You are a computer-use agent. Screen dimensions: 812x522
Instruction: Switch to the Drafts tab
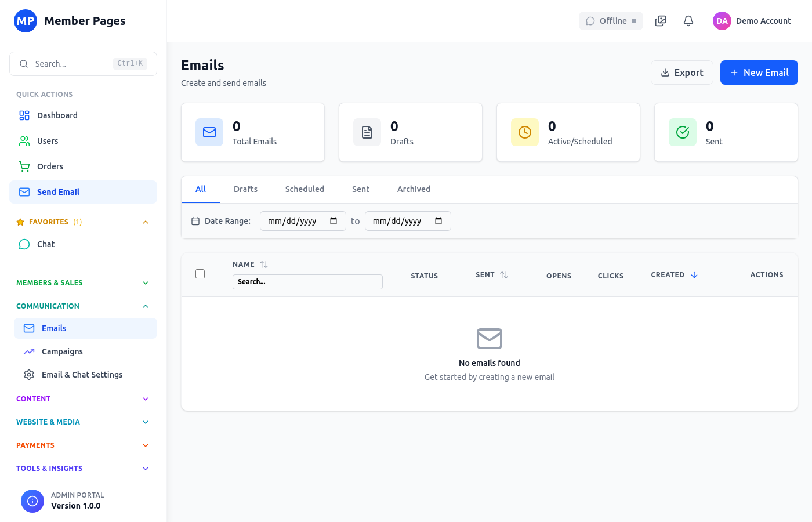(245, 189)
